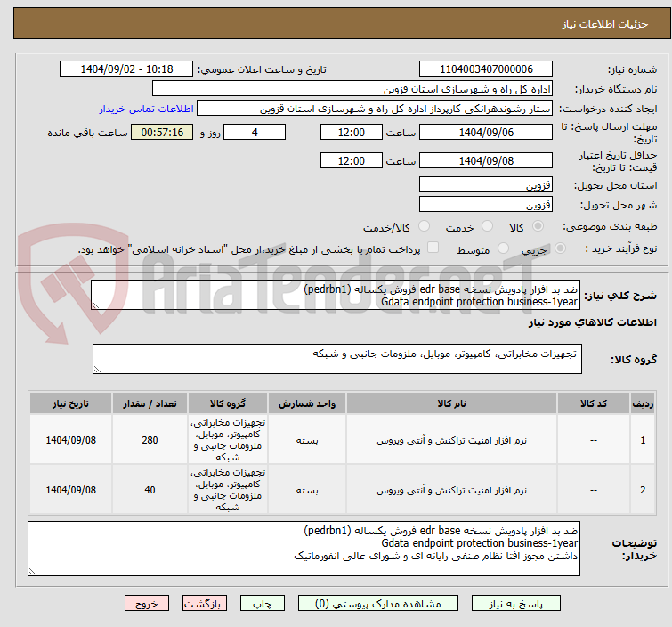Click the شرح کلی نیاز text area
Screen dimensions: 672x627
coord(336,295)
